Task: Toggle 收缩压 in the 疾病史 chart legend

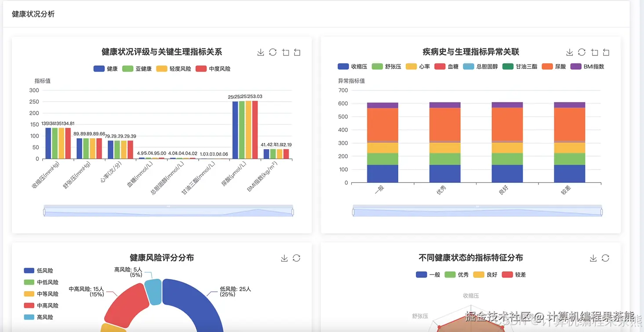Action: (352, 66)
